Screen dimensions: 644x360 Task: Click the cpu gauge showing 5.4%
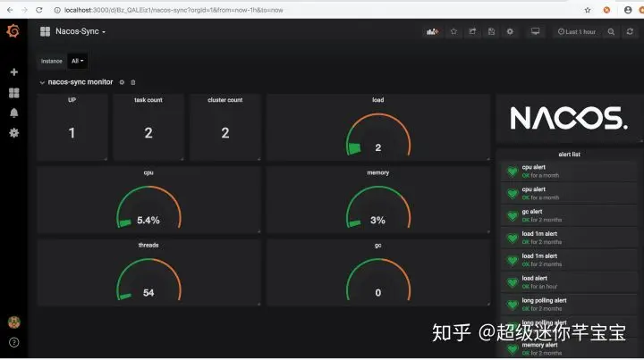[148, 207]
